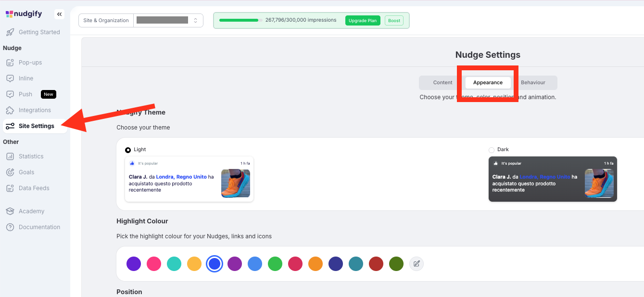Select the Dark theme radio button

click(492, 150)
